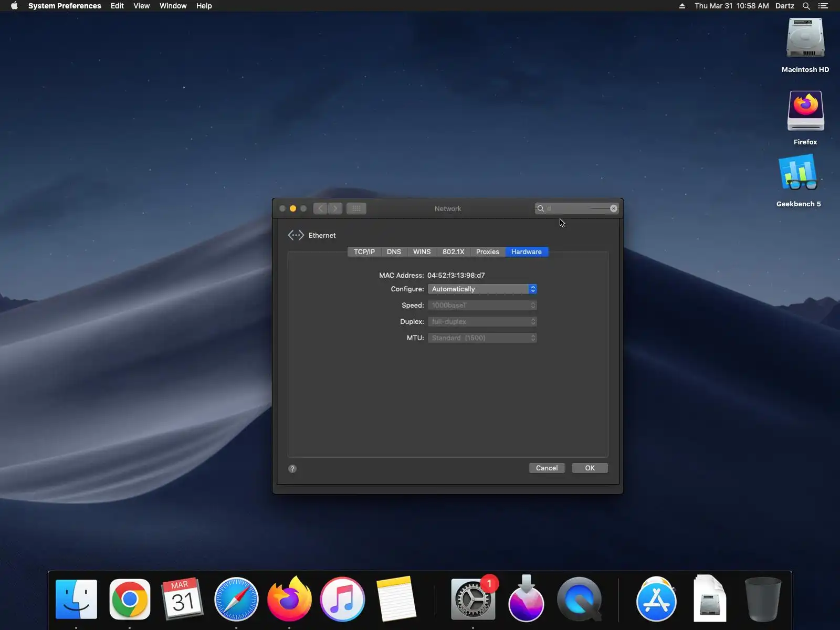Open Firefox from the Dock
The image size is (840, 630).
289,598
